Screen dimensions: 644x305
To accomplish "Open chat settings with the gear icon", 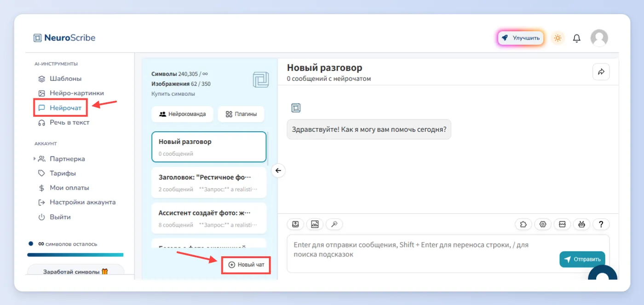I will [543, 224].
